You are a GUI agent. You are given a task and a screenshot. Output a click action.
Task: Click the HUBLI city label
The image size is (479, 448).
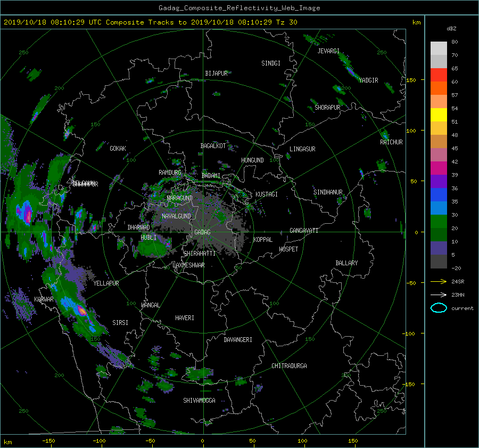[148, 238]
